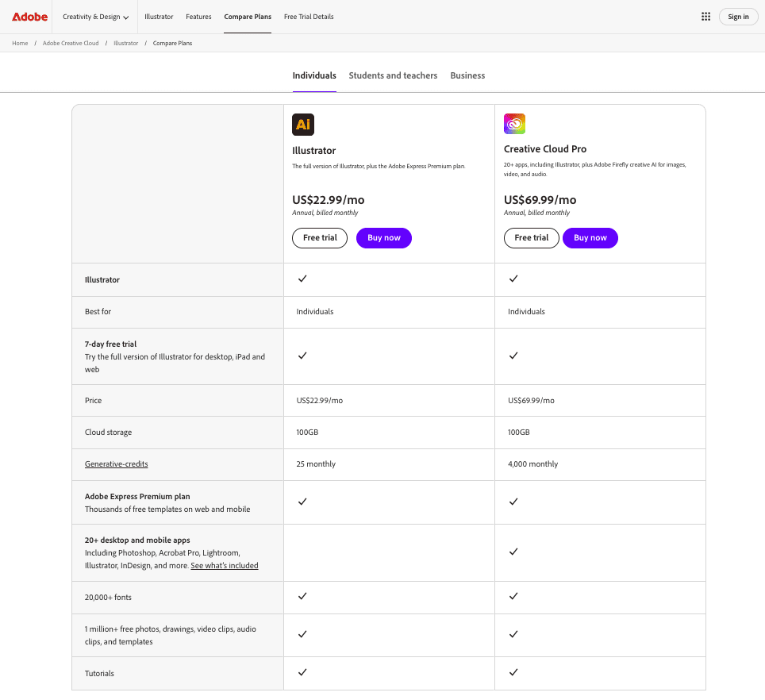The width and height of the screenshot is (765, 700).
Task: Click Adobe Express Premium plan row label
Action: click(x=137, y=496)
